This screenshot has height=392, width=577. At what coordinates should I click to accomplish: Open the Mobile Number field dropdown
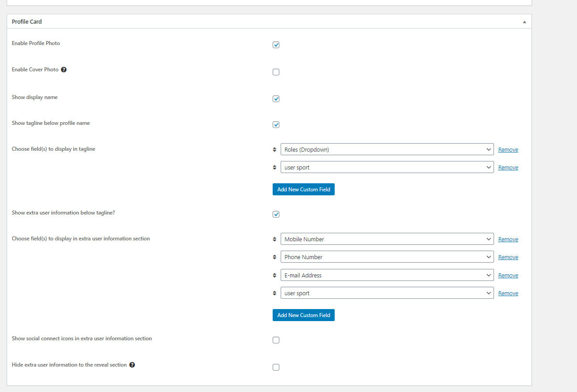coord(387,239)
